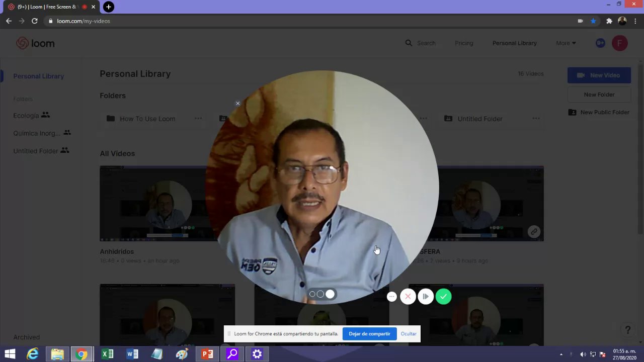Open the red F account avatar

[x=620, y=43]
